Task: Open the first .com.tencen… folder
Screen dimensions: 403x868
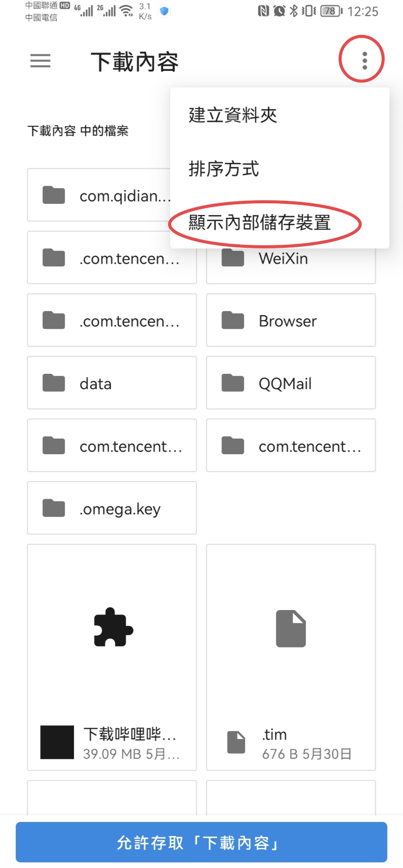Action: coord(112,257)
